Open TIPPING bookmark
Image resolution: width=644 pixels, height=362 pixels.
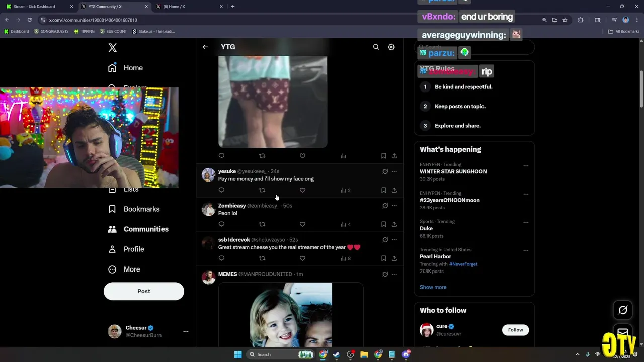tap(84, 31)
